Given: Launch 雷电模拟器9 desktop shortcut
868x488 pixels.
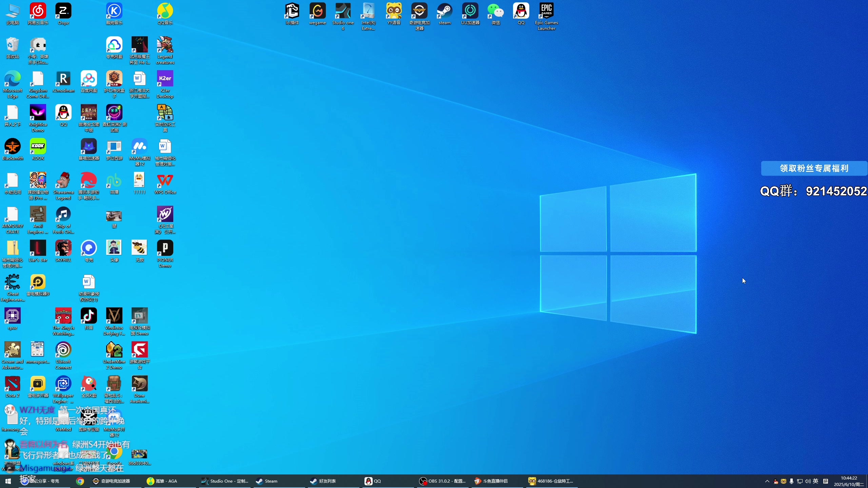Looking at the screenshot, I should 38,285.
